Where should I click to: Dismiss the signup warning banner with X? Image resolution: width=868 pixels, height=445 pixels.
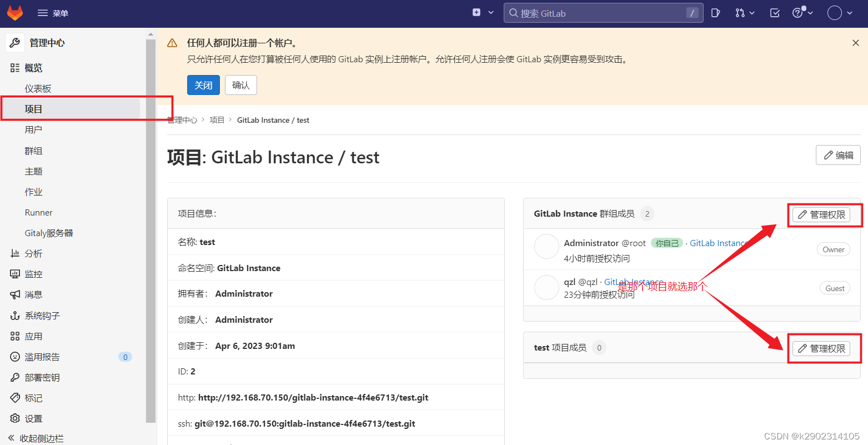855,43
